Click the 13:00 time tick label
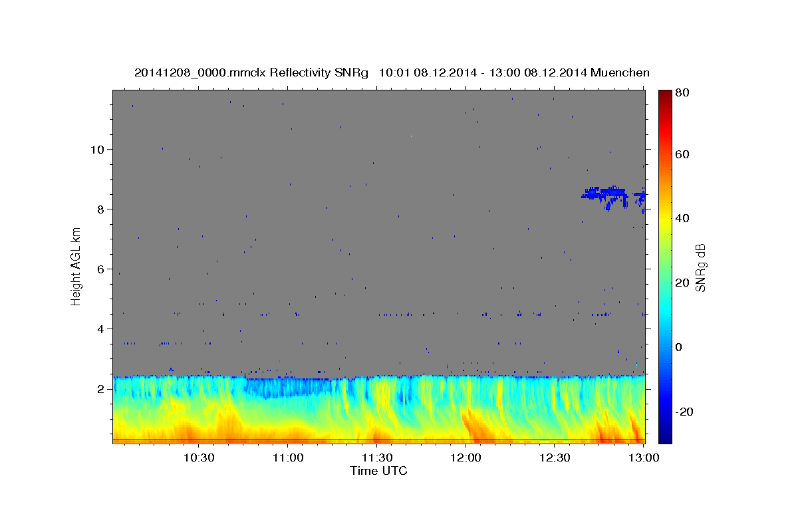This screenshot has width=798, height=532. (644, 458)
